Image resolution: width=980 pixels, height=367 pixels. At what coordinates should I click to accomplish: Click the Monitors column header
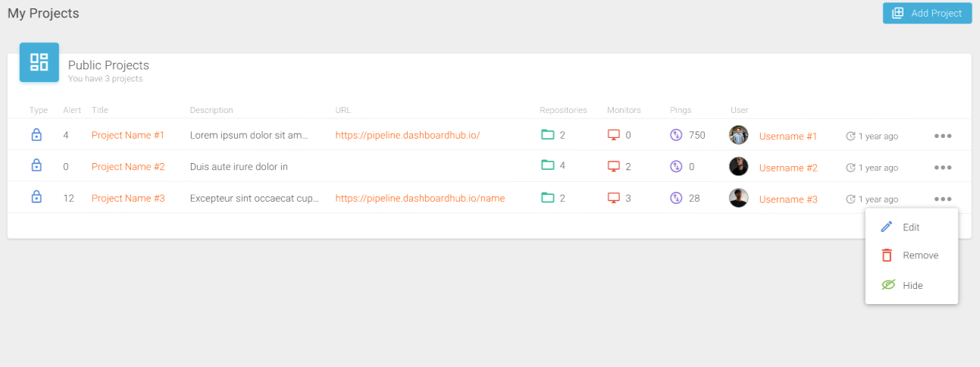(624, 110)
